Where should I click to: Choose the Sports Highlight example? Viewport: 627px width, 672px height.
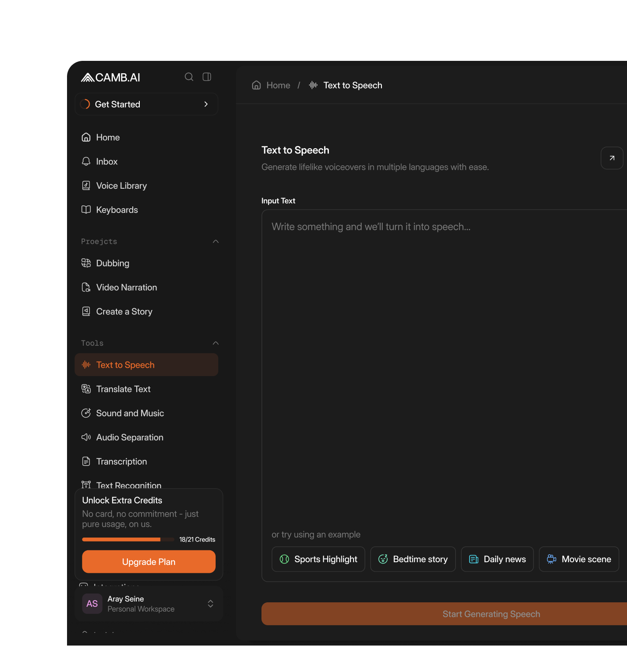tap(318, 559)
